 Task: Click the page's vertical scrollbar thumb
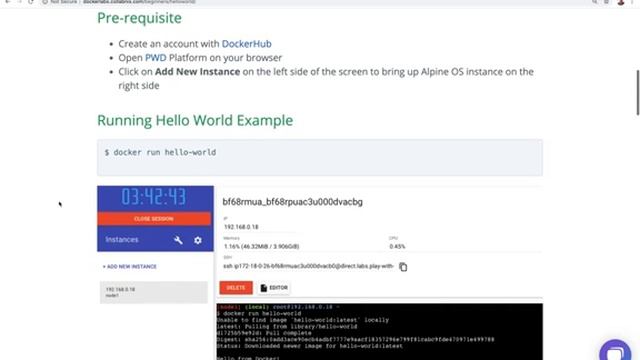(x=638, y=93)
